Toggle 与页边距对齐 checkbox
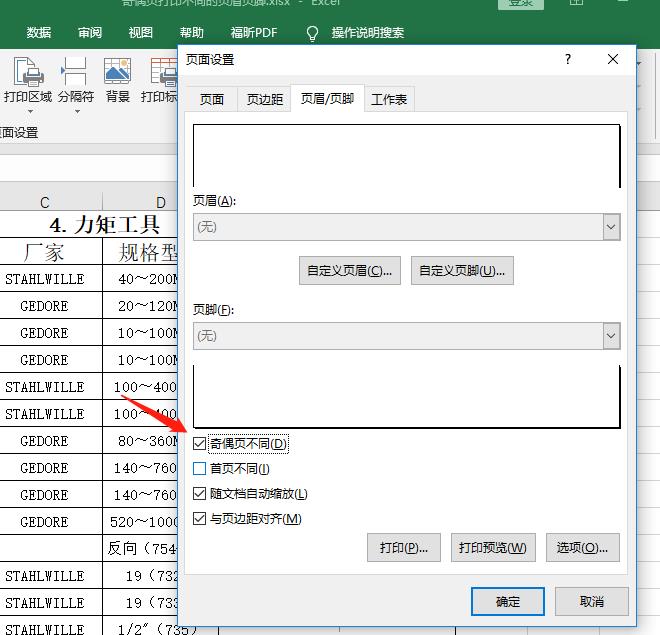This screenshot has height=635, width=660. pyautogui.click(x=200, y=518)
